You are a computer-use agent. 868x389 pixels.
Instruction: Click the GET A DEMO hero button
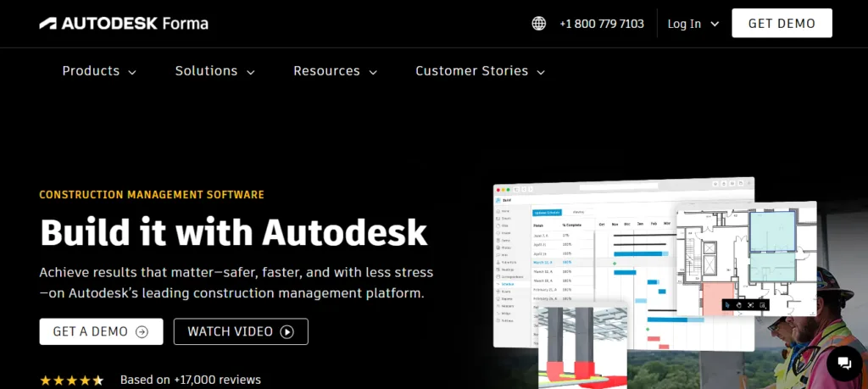point(102,331)
